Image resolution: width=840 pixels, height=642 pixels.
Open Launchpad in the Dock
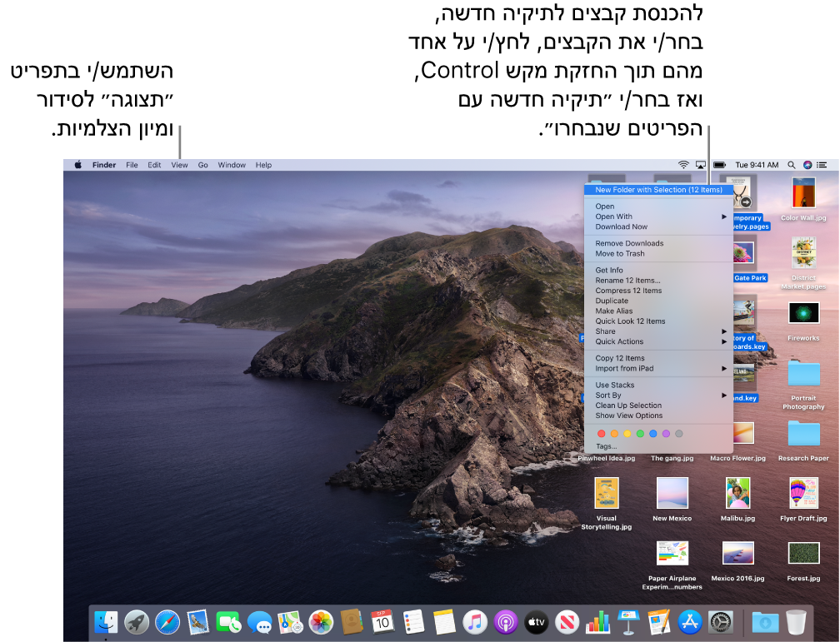[137, 622]
